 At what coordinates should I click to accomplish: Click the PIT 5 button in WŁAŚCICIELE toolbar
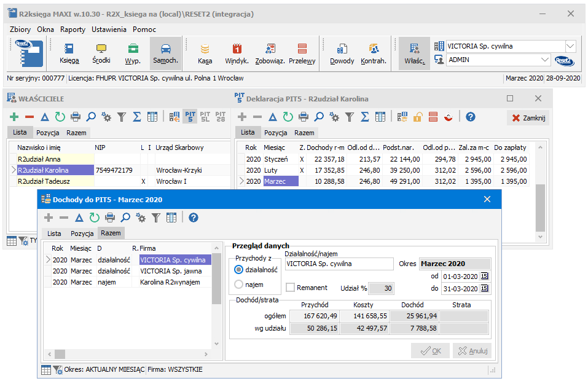click(190, 117)
